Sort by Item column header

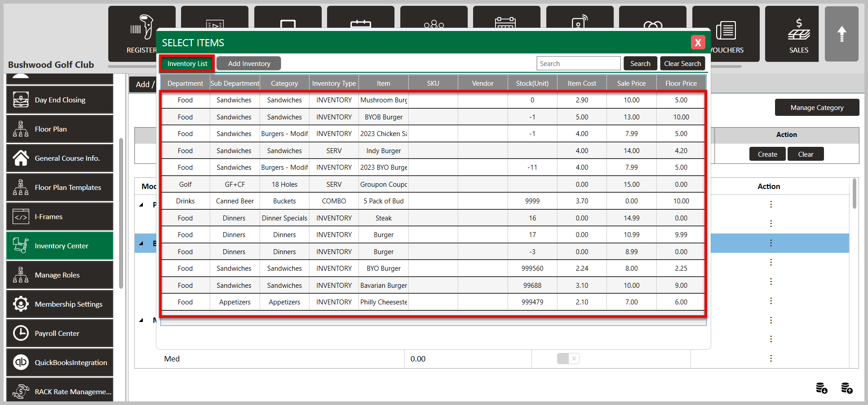tap(383, 84)
